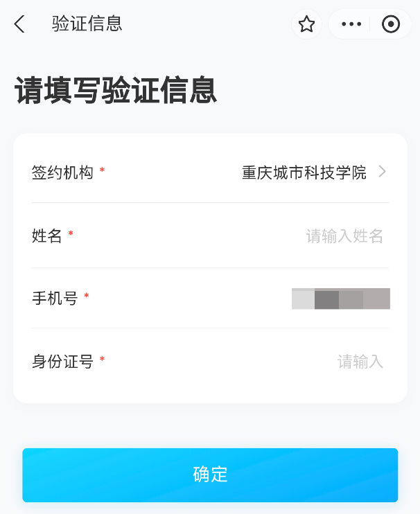Click the 身份证号 field label
This screenshot has width=420, height=514.
(x=62, y=361)
